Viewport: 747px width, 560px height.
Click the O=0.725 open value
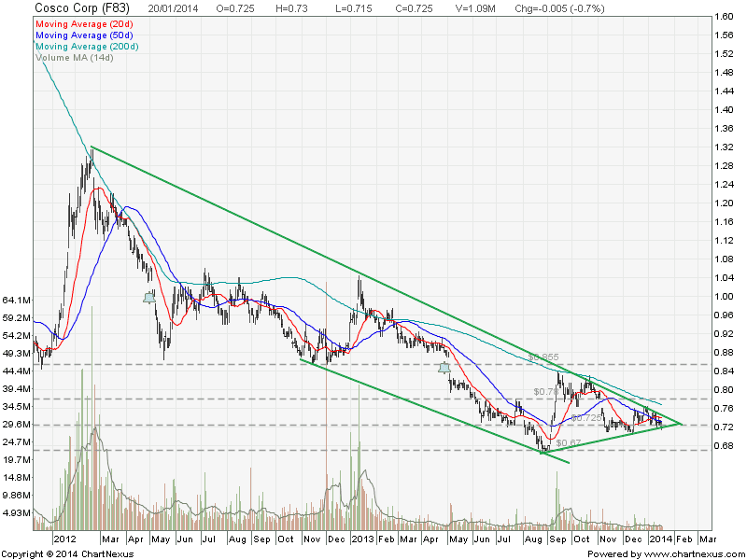(x=235, y=8)
